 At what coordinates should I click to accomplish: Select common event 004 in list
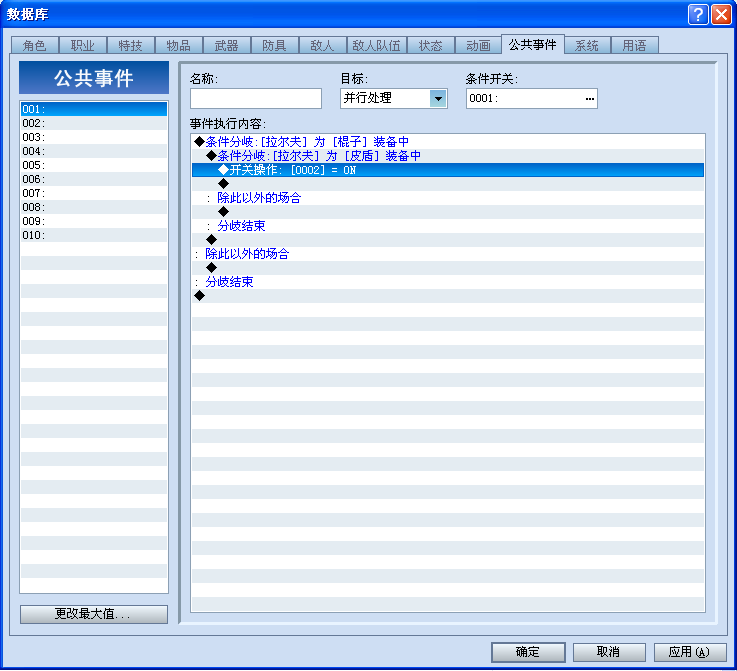pyautogui.click(x=94, y=151)
